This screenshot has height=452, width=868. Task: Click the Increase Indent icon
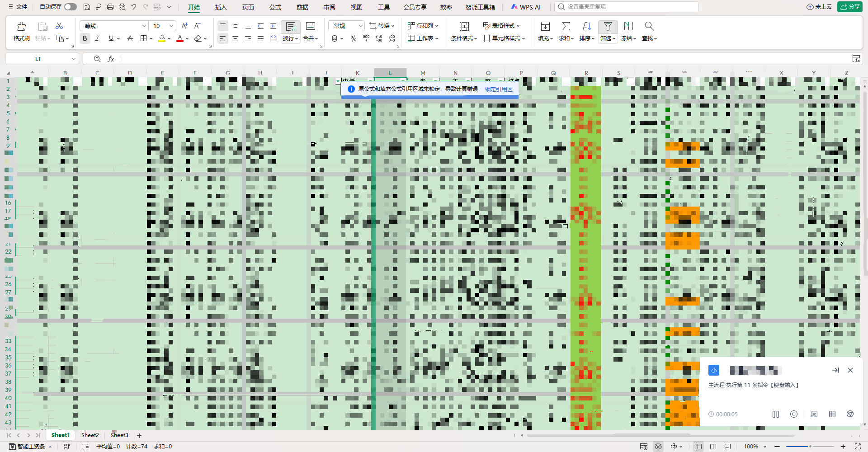point(273,26)
